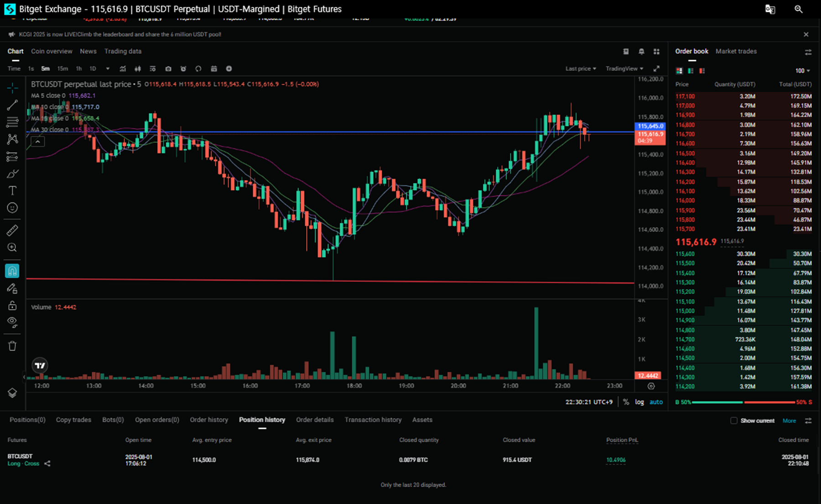Toggle lock all drawings
Image resolution: width=821 pixels, height=504 pixels.
tap(12, 306)
